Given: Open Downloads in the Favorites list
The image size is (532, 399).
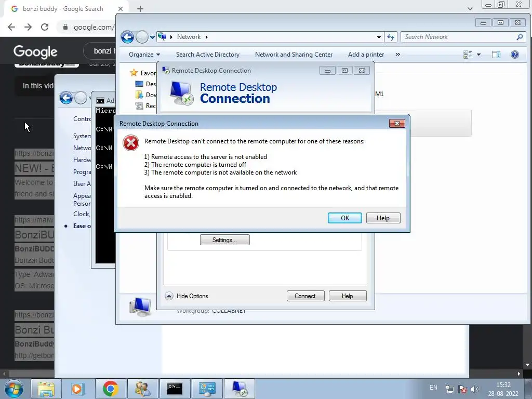Looking at the screenshot, I should (x=145, y=95).
